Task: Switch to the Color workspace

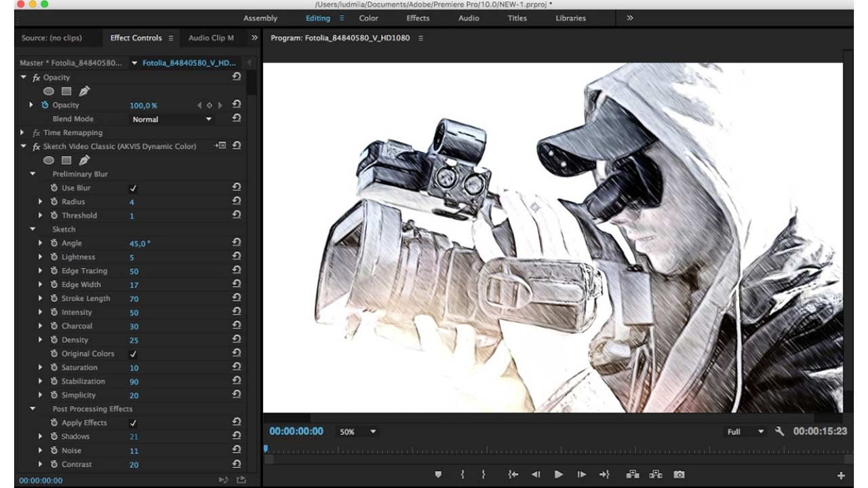Action: (368, 18)
